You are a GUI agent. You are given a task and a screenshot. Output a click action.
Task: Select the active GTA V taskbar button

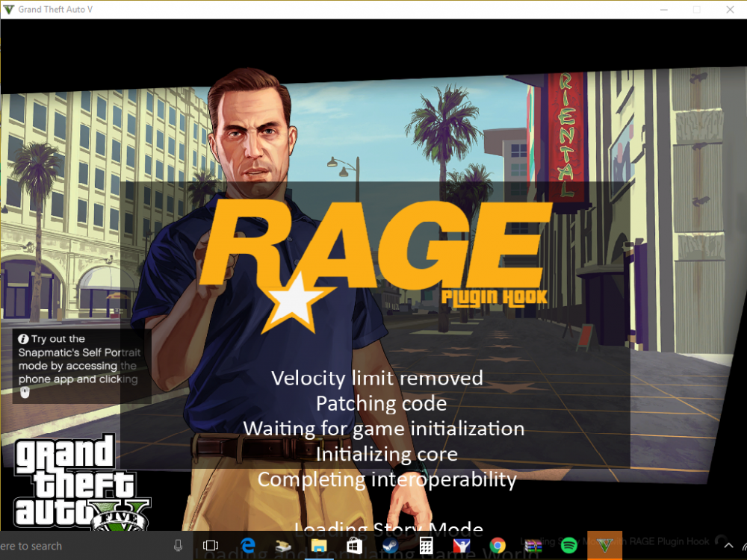(x=604, y=546)
